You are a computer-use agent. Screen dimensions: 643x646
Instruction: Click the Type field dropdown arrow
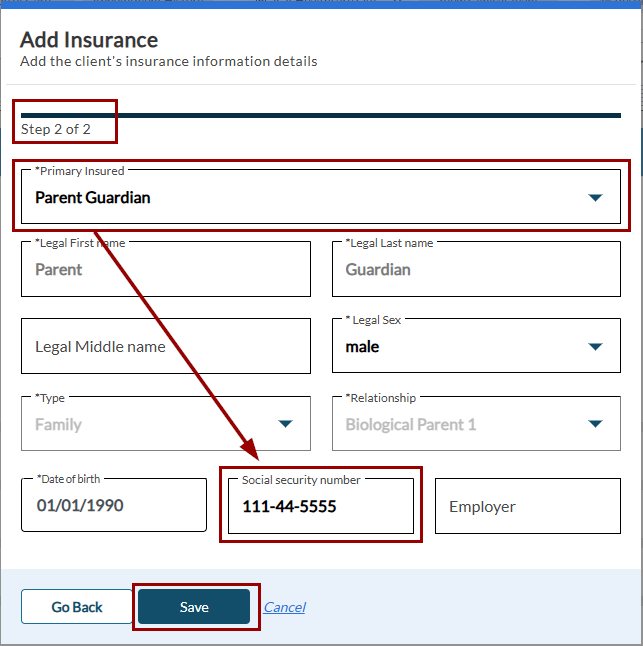285,424
